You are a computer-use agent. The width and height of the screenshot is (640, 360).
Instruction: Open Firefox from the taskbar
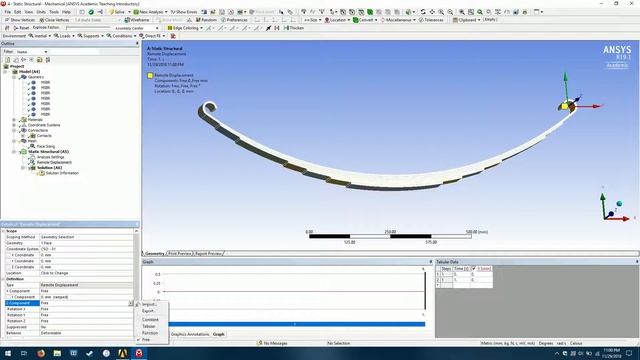[40, 353]
